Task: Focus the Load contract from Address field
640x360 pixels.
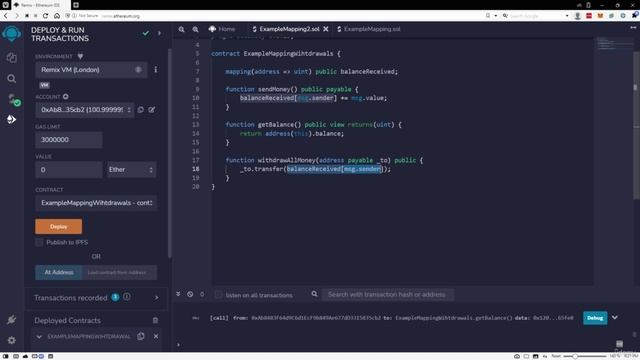Action: [x=120, y=272]
